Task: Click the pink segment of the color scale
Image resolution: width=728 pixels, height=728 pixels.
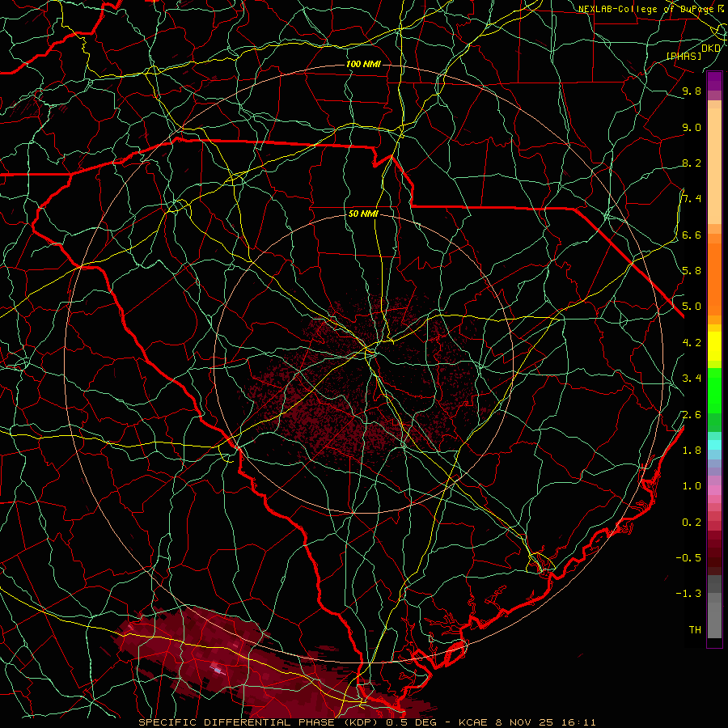Action: coord(714,490)
